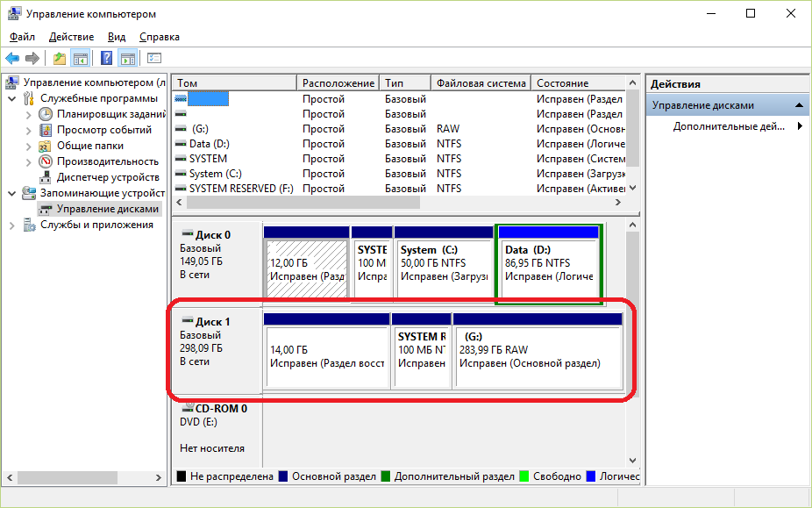Select the Device Manager icon in the tree
The image size is (812, 508).
(46, 177)
